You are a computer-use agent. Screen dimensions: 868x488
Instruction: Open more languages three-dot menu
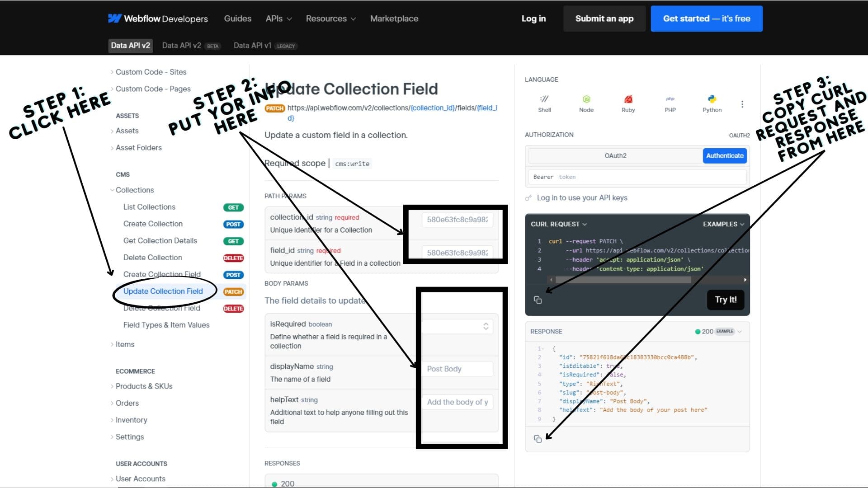[x=742, y=104]
